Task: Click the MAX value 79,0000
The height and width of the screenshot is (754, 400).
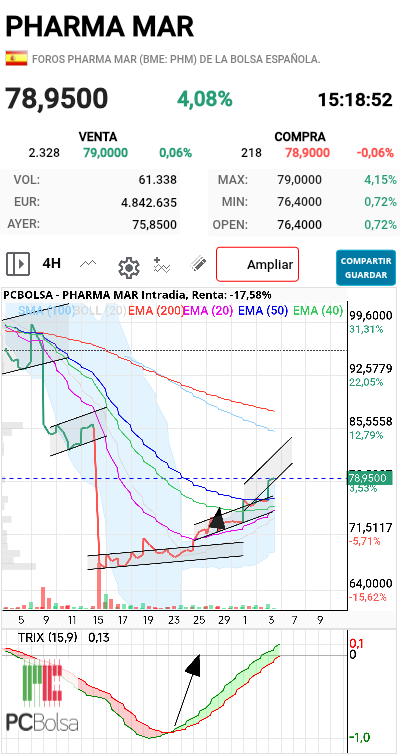Action: (x=300, y=180)
